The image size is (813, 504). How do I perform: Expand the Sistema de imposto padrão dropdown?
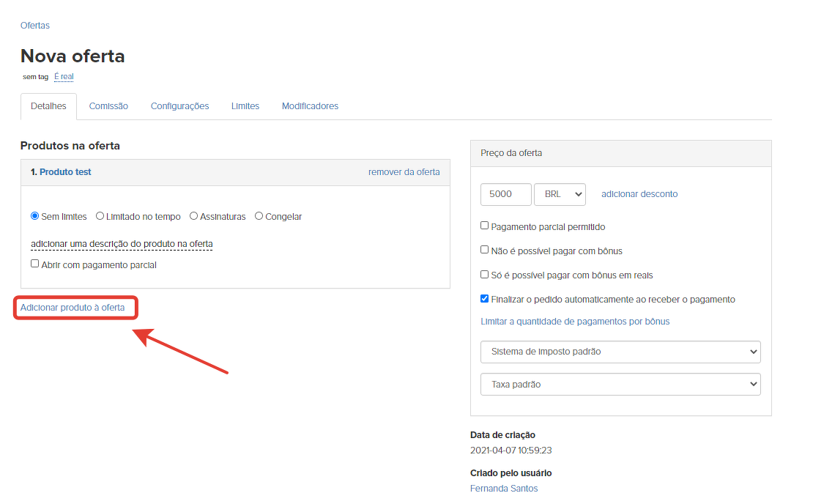coord(620,352)
